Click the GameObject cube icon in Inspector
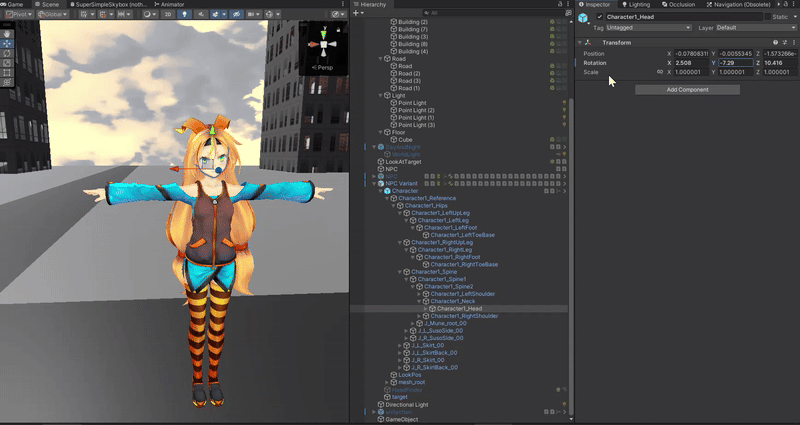Viewport: 800px width, 425px height. [x=583, y=18]
